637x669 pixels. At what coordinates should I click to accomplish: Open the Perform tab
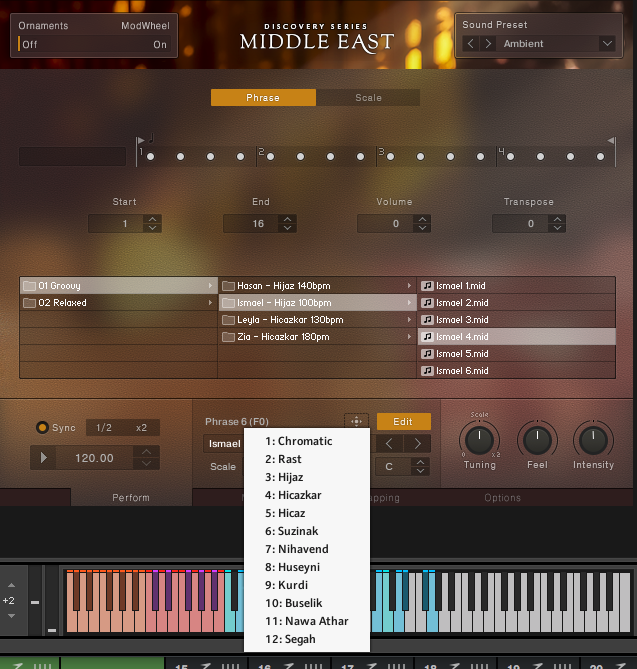coord(131,497)
